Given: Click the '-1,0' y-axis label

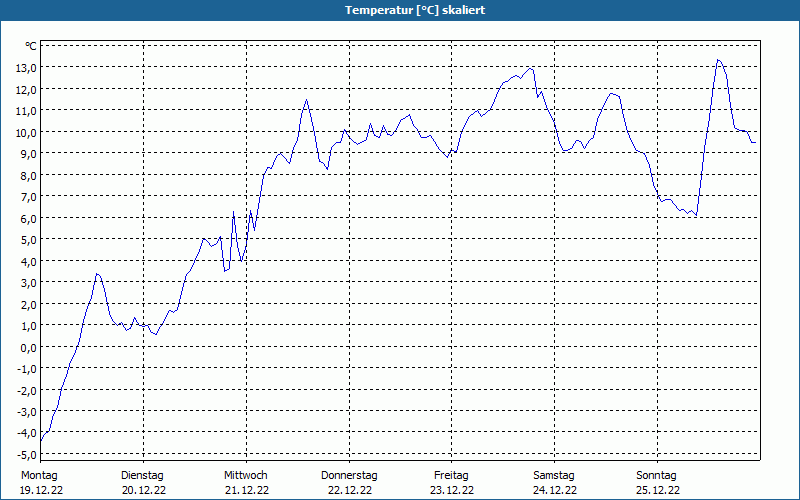Looking at the screenshot, I should 28,368.
